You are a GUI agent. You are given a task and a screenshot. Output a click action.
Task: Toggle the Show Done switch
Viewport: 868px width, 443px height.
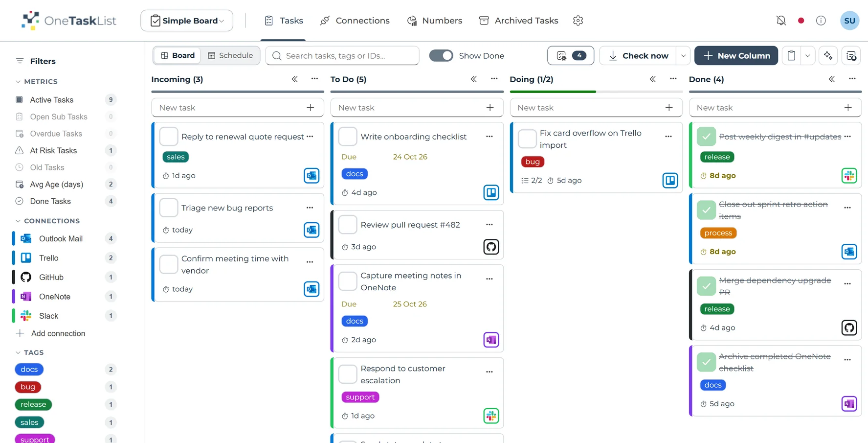coord(441,55)
